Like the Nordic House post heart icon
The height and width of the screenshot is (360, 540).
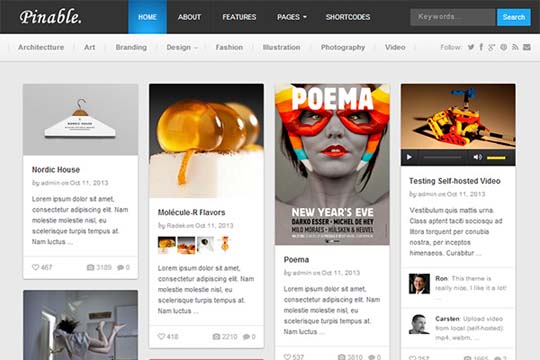point(35,267)
